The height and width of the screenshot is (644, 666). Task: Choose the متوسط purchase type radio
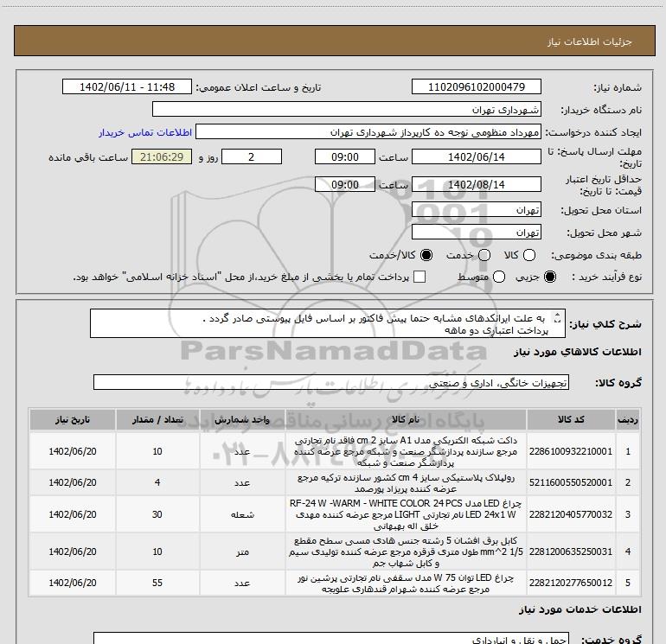pyautogui.click(x=499, y=277)
